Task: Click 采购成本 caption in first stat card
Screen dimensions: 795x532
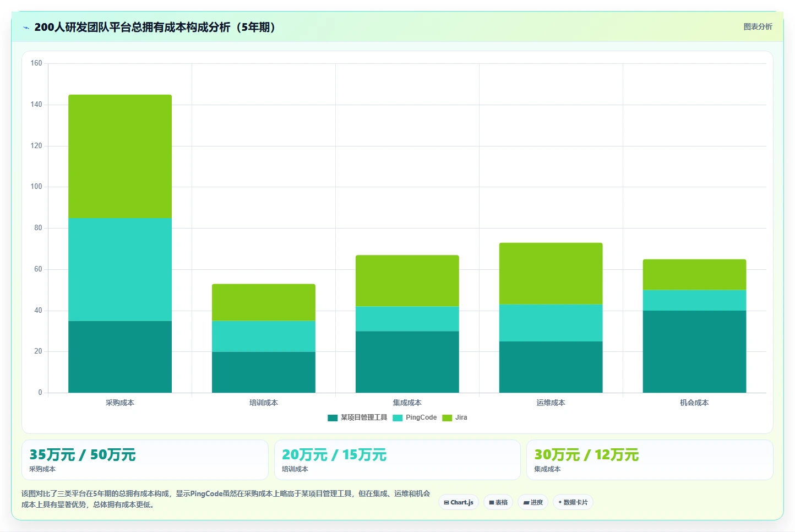Action: pyautogui.click(x=42, y=469)
